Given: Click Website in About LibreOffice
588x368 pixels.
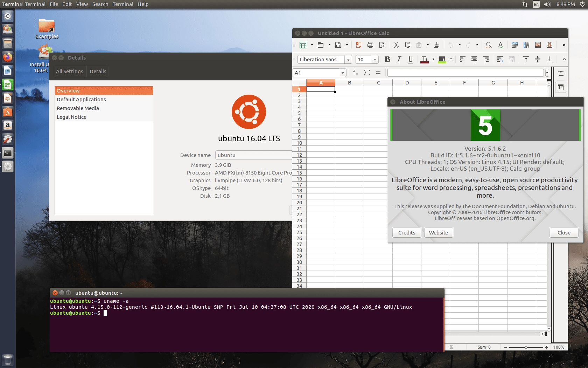Looking at the screenshot, I should tap(439, 233).
